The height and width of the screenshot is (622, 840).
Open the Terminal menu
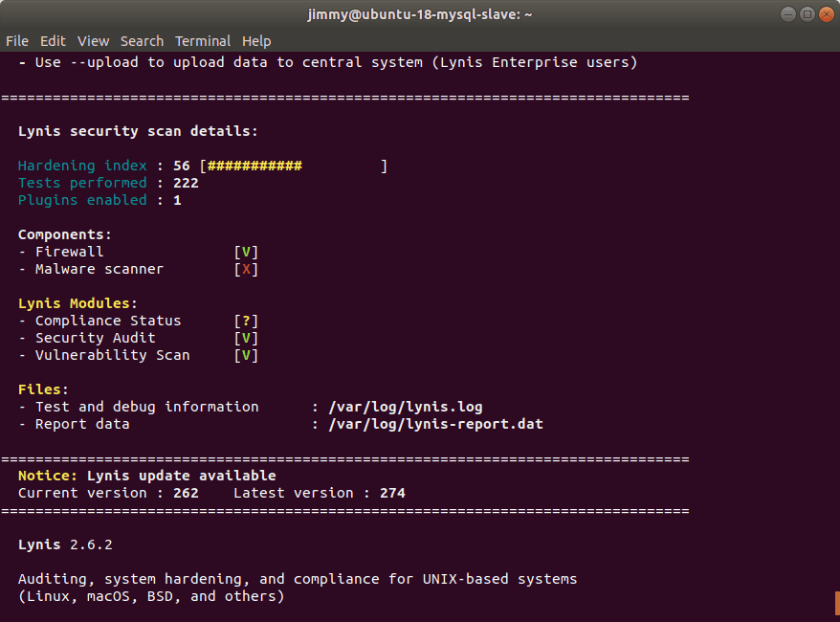203,41
